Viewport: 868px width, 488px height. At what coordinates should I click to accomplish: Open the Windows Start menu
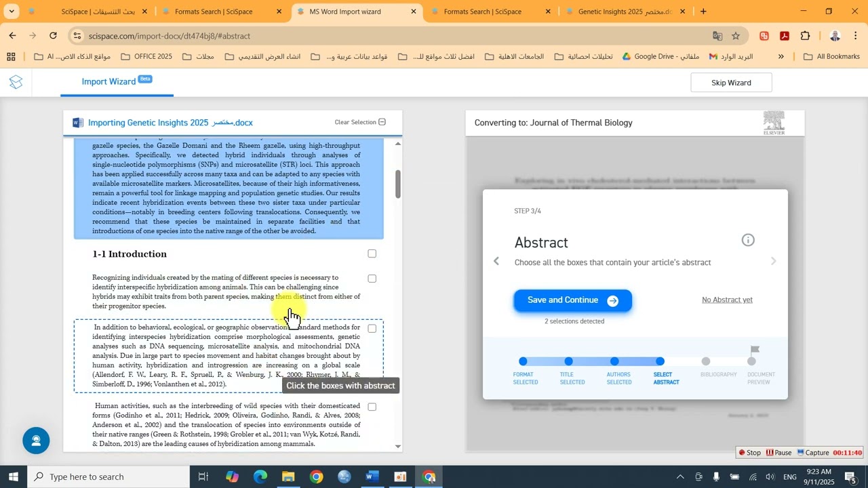(14, 476)
